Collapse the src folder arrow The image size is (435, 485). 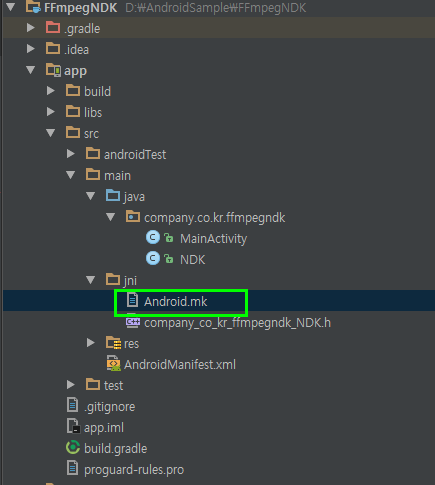(x=51, y=133)
